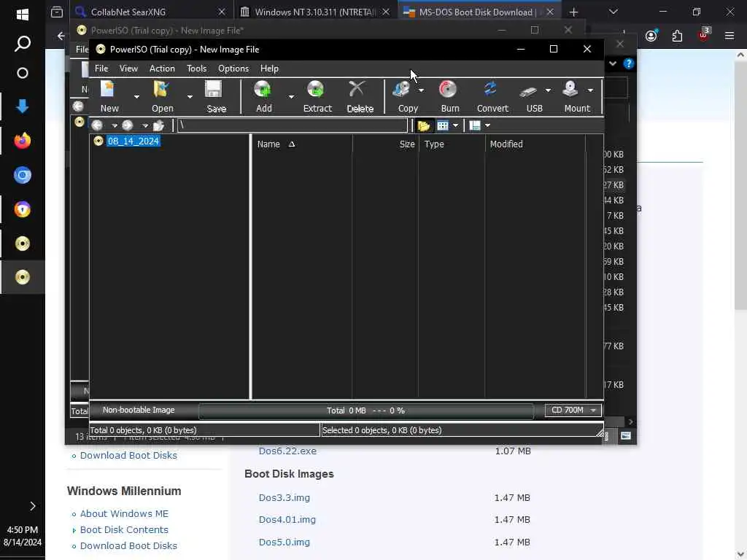Sort by the Type column header
Image resolution: width=747 pixels, height=560 pixels.
(452, 144)
